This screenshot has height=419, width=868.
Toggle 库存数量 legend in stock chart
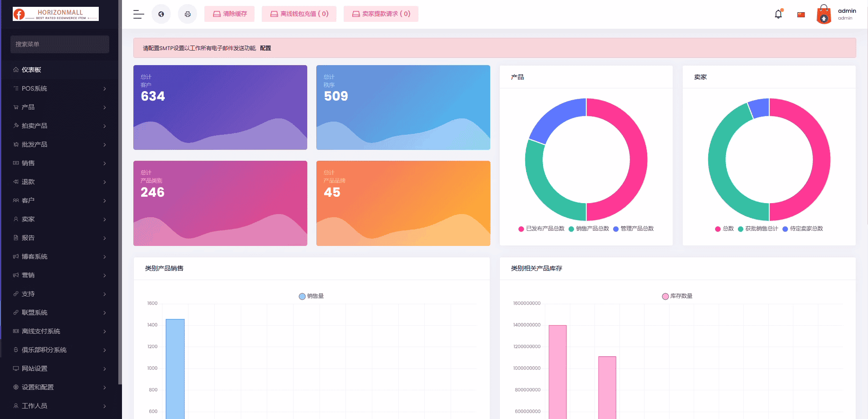pos(677,296)
